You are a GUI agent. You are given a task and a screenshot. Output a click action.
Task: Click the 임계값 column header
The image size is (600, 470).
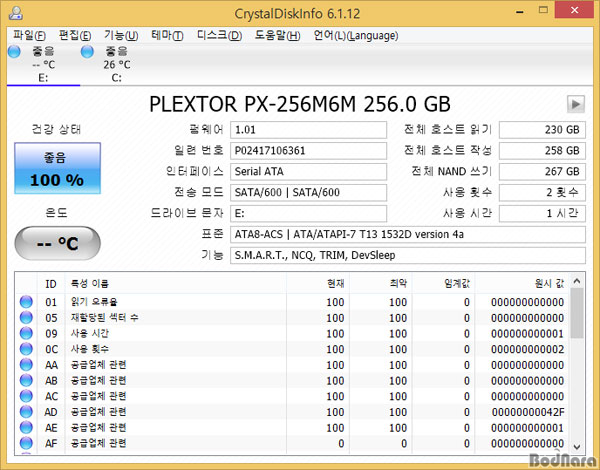pos(444,284)
